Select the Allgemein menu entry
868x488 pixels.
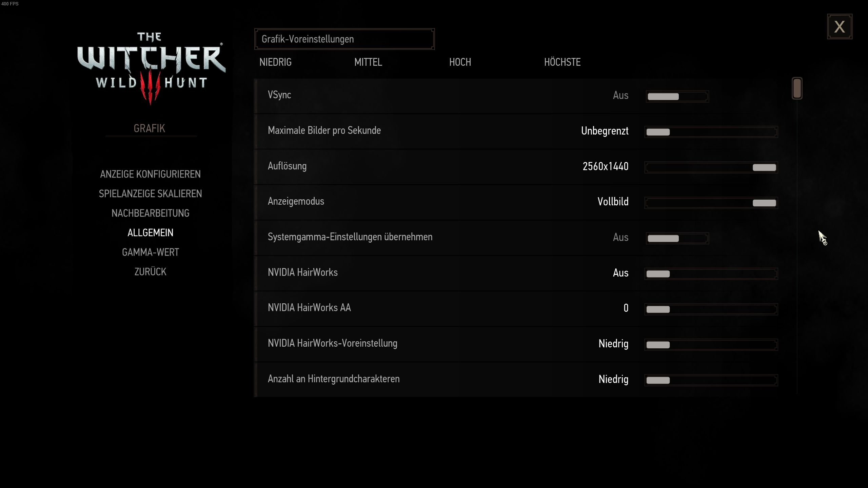[150, 233]
